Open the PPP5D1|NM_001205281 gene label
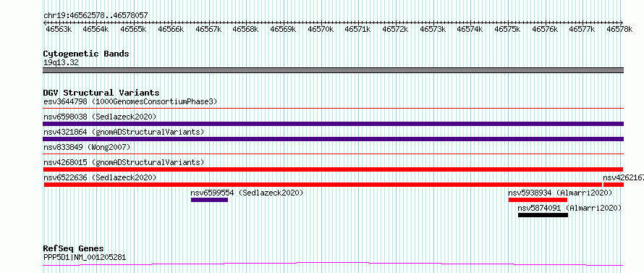The image size is (644, 273). [85, 258]
